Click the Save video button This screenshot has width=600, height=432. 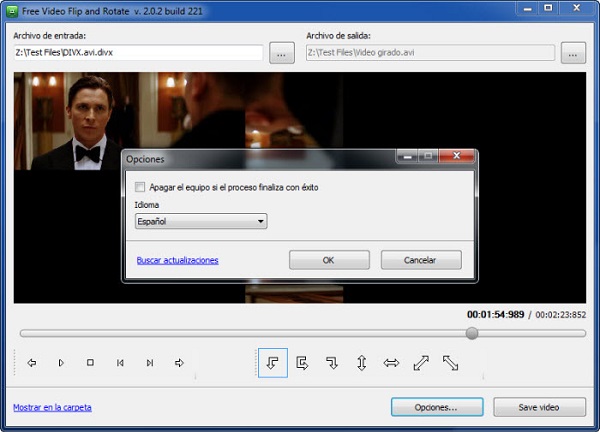540,407
